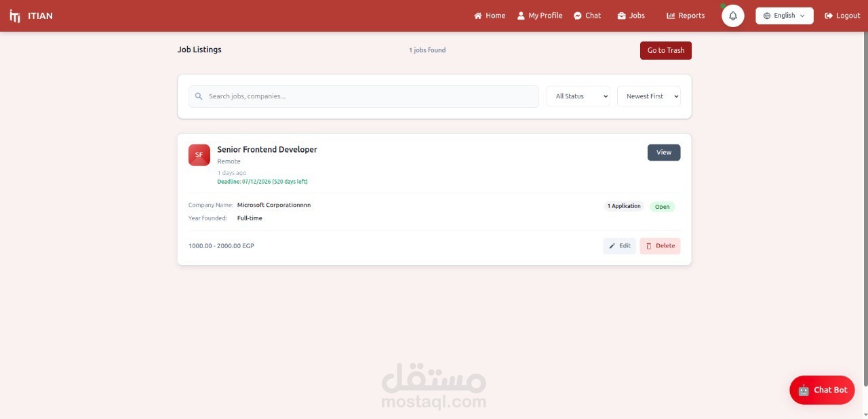Open the Chat Bot button
Viewport: 868px width, 419px height.
tap(823, 390)
